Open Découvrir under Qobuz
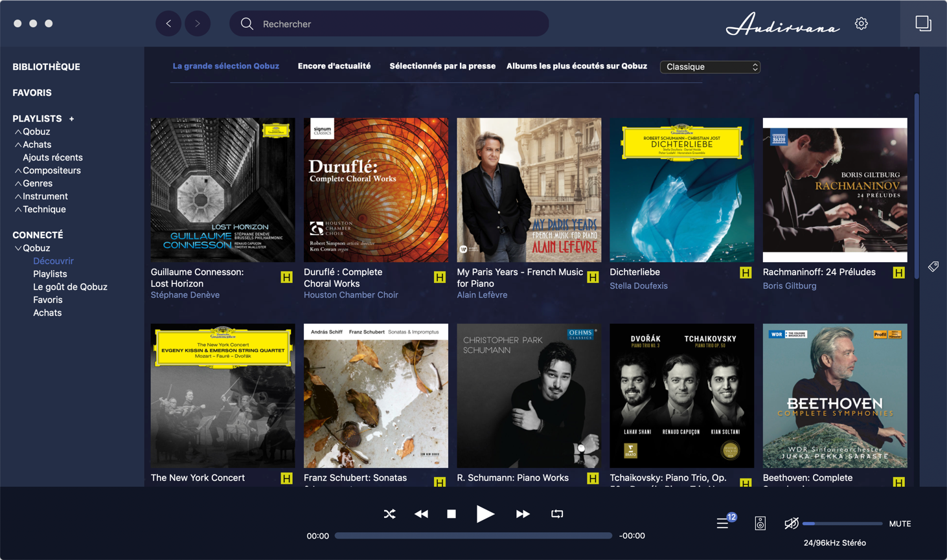947x560 pixels. click(x=53, y=261)
